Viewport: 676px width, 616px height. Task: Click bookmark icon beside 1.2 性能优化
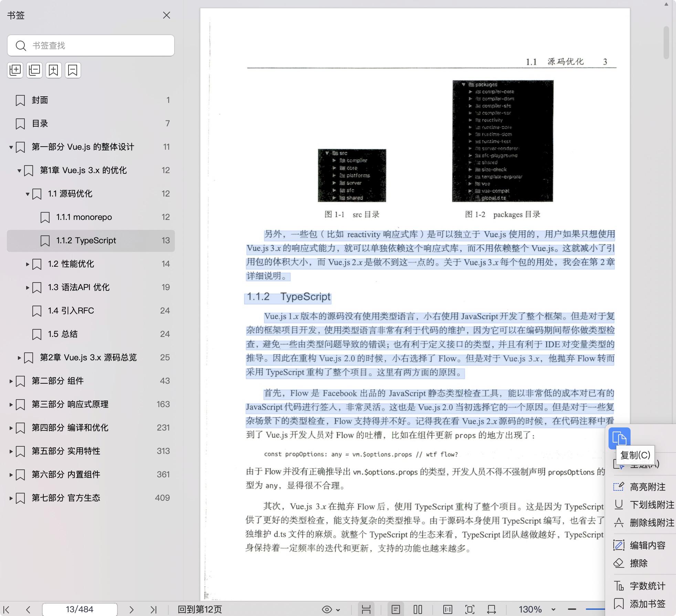37,264
